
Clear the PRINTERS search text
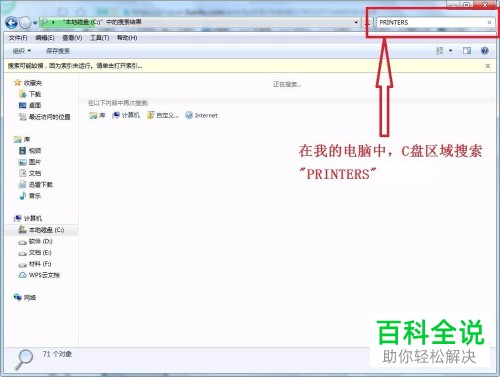[489, 23]
